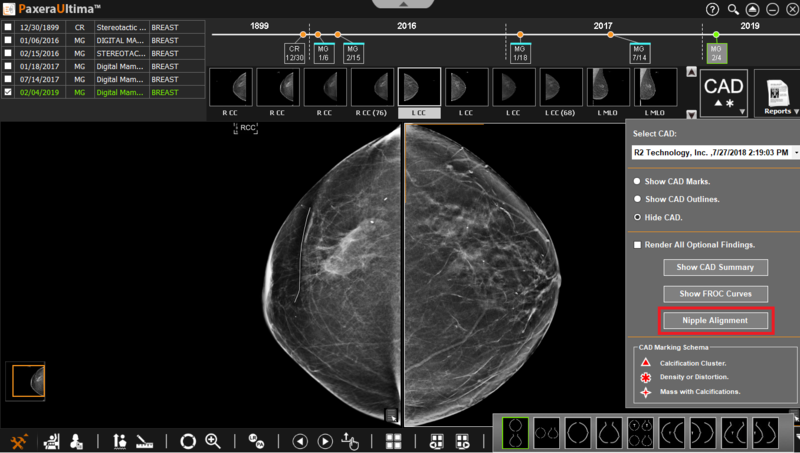Enable Render All Optional Findings
This screenshot has width=800, height=453.
point(637,244)
